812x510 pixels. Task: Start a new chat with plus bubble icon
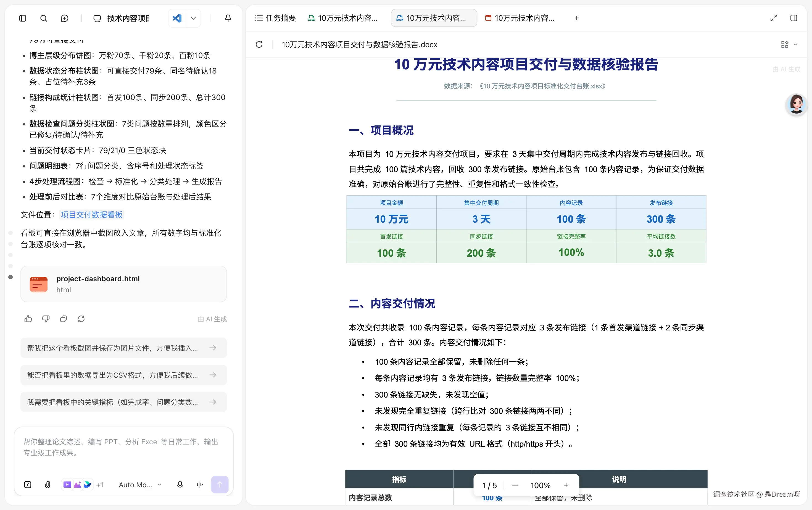point(64,18)
